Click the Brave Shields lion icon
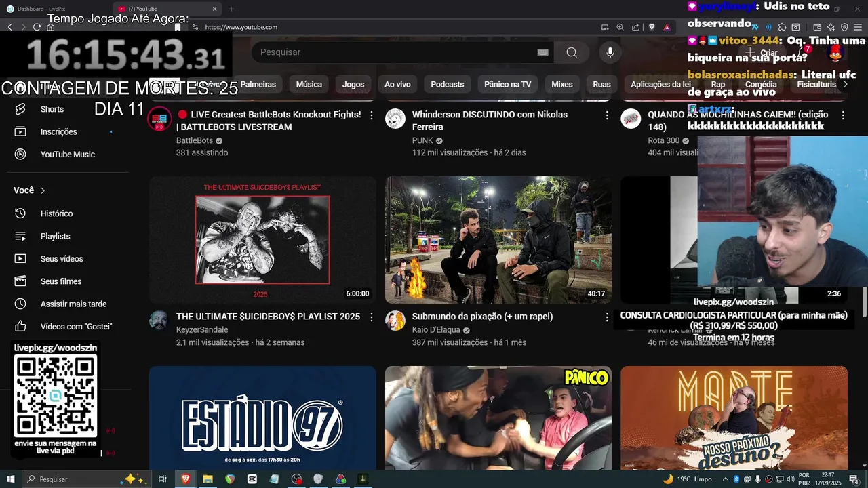The width and height of the screenshot is (868, 488). coord(652,27)
